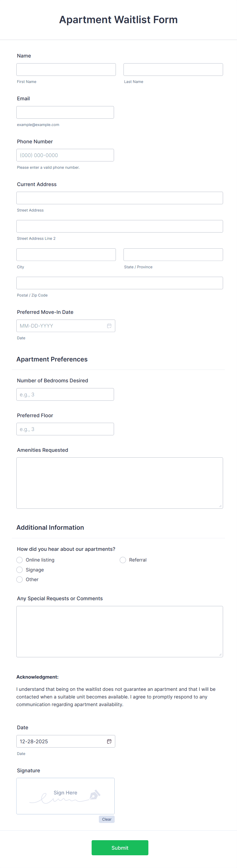Click the Phone Number field
The width and height of the screenshot is (237, 868).
click(x=65, y=155)
